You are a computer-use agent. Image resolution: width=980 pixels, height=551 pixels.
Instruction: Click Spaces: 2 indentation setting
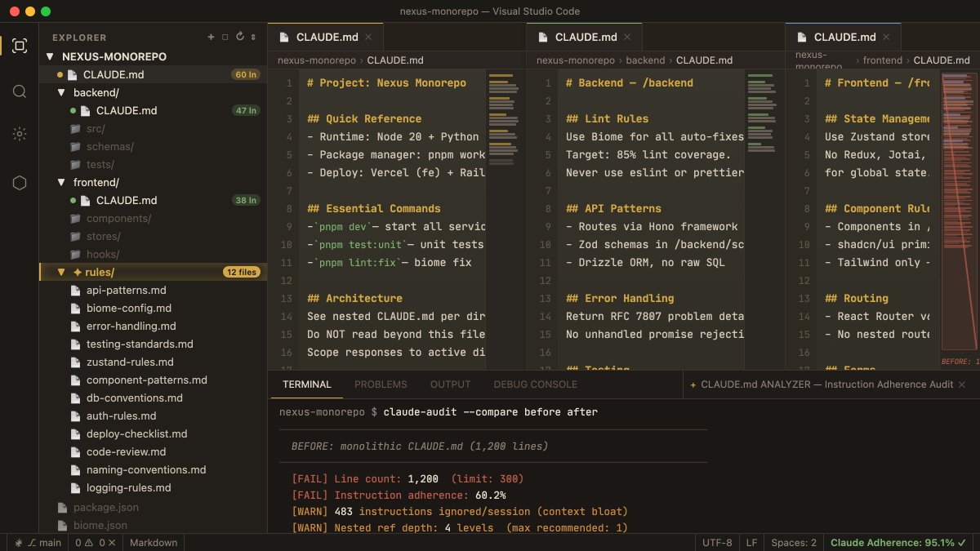[x=794, y=542]
